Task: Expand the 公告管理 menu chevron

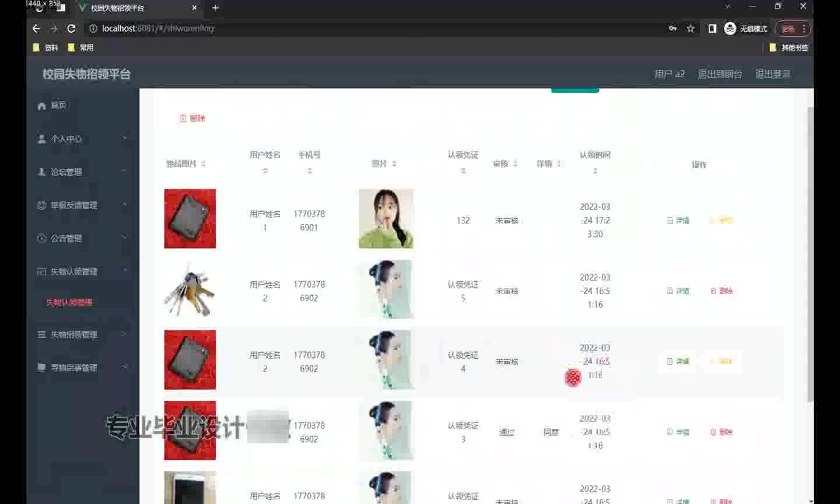Action: coord(124,237)
